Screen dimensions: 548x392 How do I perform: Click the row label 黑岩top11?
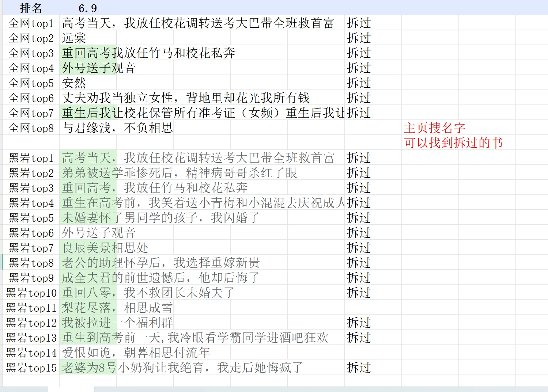coord(31,308)
